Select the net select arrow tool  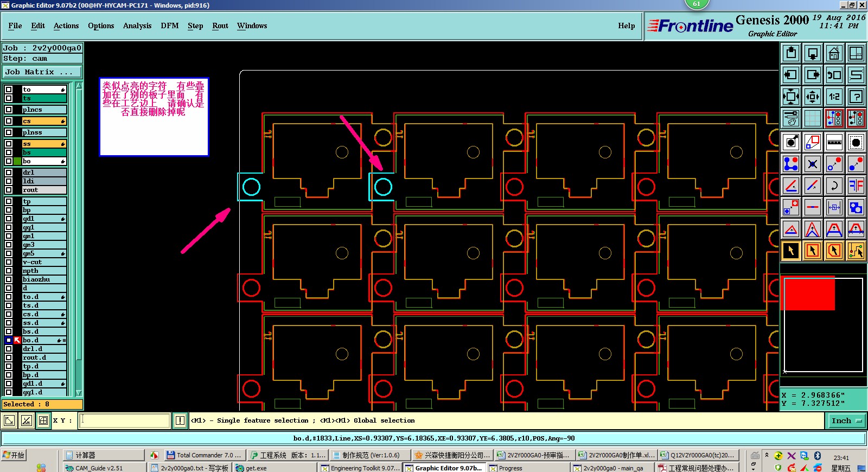tap(856, 251)
